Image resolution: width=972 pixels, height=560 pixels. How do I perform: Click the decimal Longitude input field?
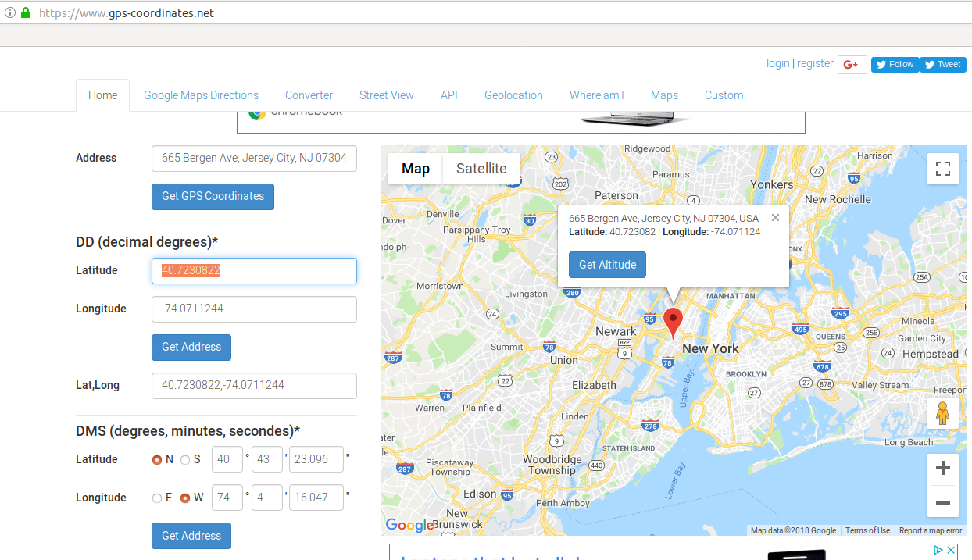pos(254,309)
